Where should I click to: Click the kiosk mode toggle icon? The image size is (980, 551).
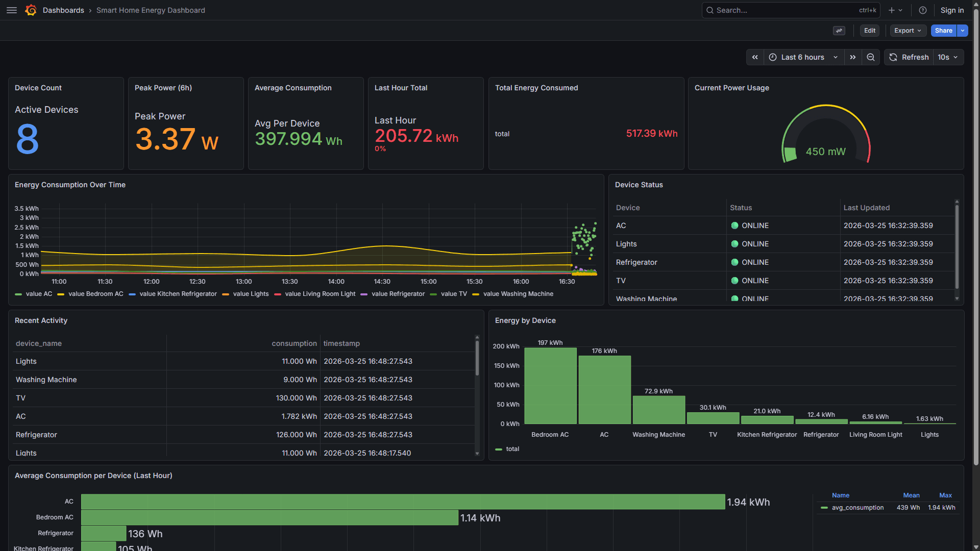pyautogui.click(x=839, y=31)
